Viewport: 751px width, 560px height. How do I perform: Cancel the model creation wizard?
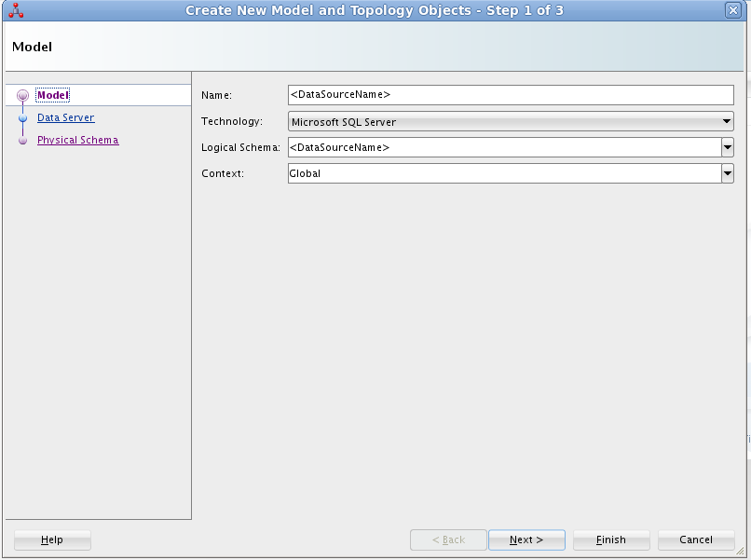coord(696,540)
